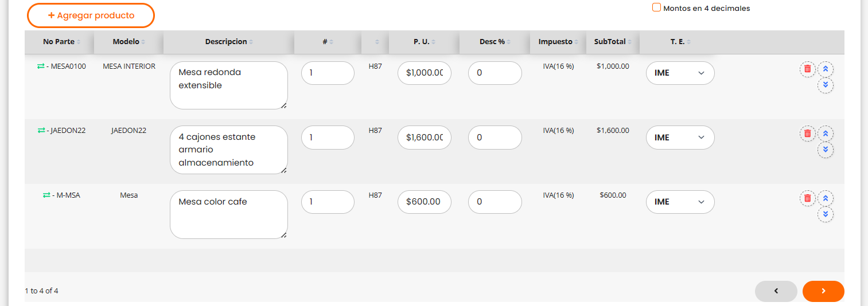Swap product icon beside MESA0100

41,66
